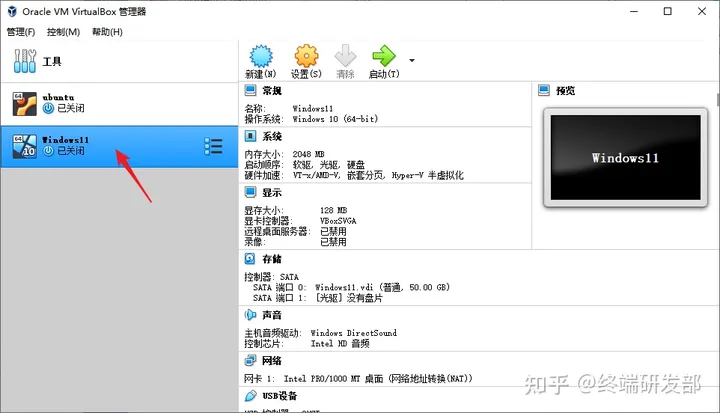Click the boot order value 软驱, 光驱, 硬盘
Viewport: 720px width, 413px height.
click(329, 164)
